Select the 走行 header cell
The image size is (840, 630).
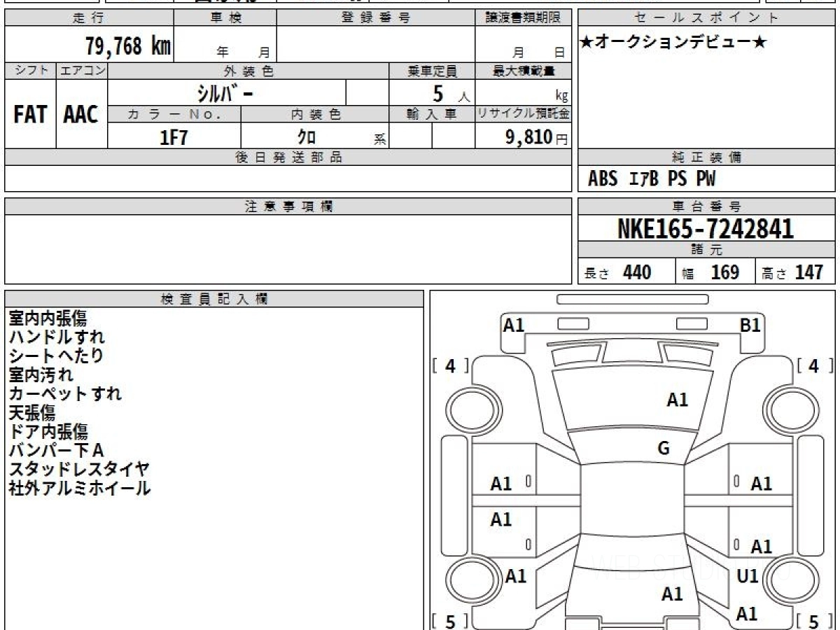tap(89, 18)
